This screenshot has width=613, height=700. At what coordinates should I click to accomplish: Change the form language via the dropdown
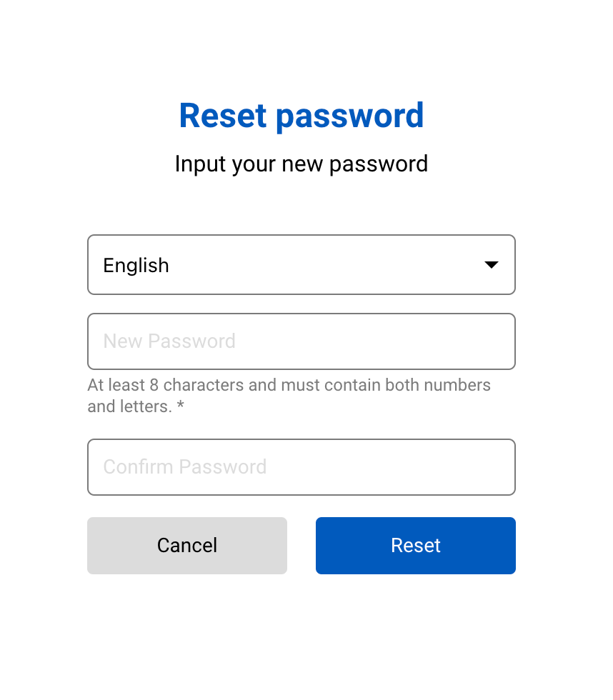pos(301,264)
